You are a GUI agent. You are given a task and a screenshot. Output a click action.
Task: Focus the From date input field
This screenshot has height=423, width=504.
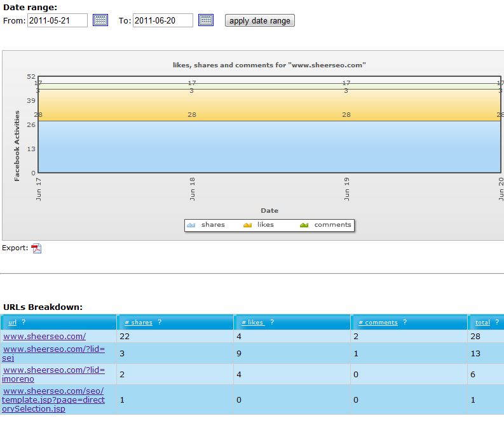pyautogui.click(x=58, y=20)
